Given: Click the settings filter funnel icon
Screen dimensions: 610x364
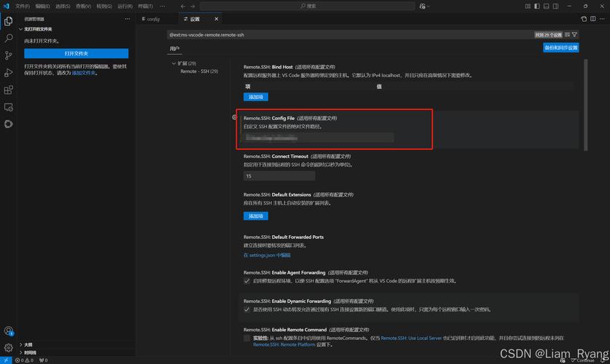Looking at the screenshot, I should pyautogui.click(x=575, y=34).
